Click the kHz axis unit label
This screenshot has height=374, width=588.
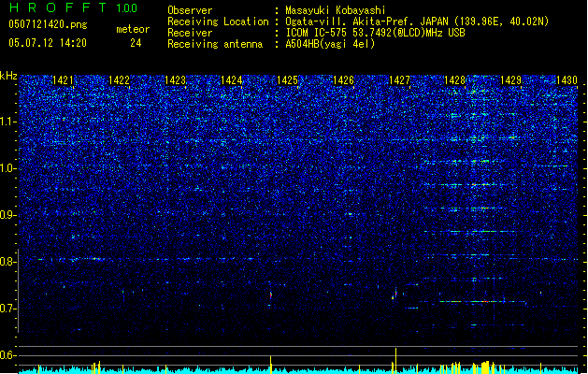(8, 76)
